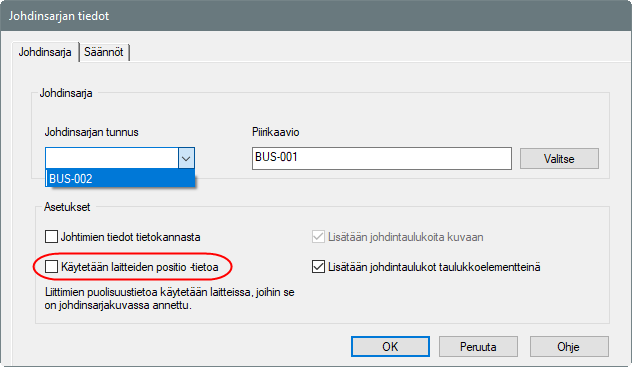632x367 pixels.
Task: Choose BUS-002 from the dropdown list
Action: 120,178
